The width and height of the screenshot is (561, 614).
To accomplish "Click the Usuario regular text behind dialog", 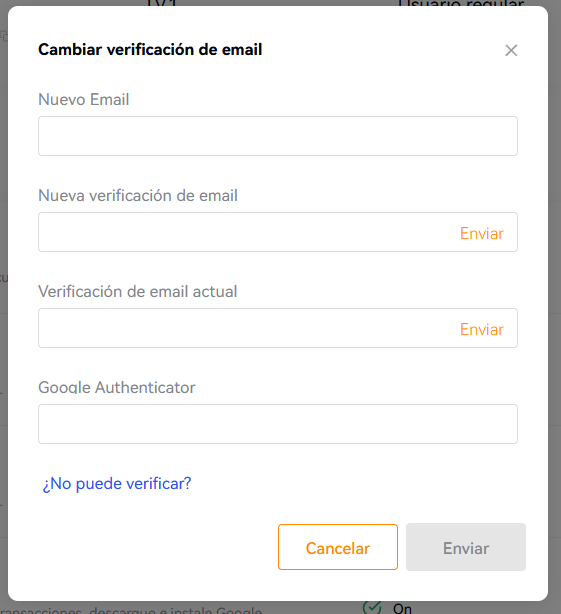I will tap(461, 3).
